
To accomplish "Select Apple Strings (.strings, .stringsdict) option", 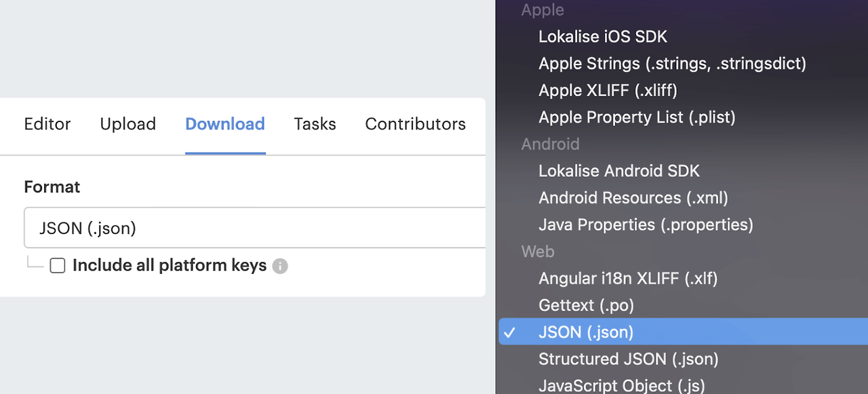I will [x=672, y=64].
